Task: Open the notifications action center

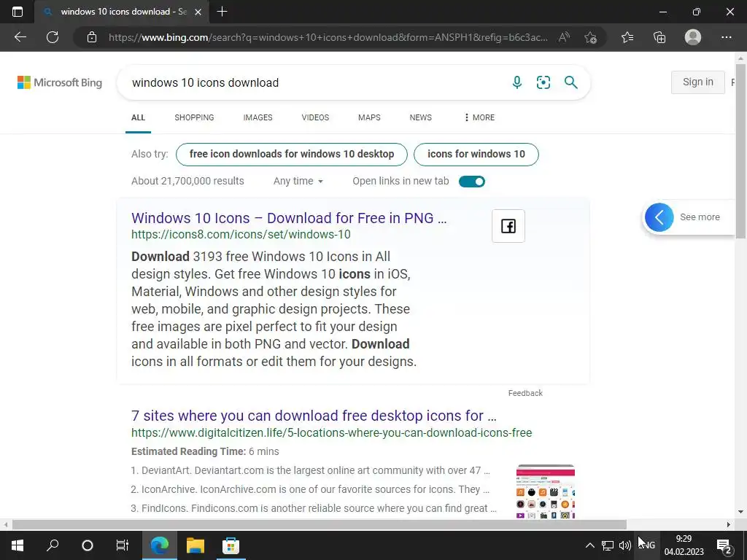Action: pos(725,545)
